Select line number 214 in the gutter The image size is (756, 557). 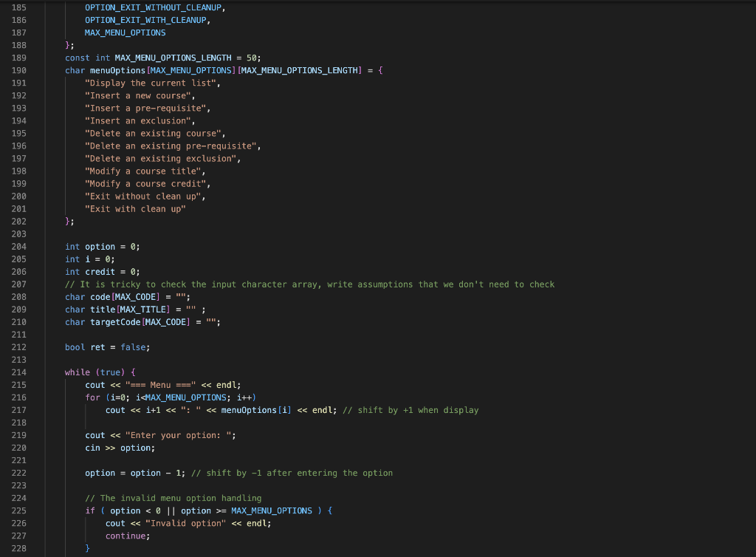click(x=18, y=372)
